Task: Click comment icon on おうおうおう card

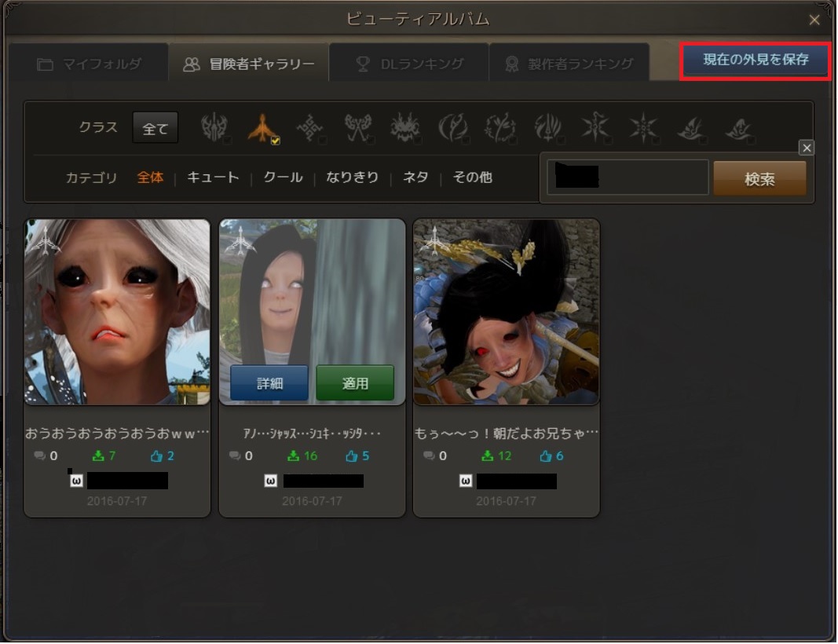Action: coord(39,456)
